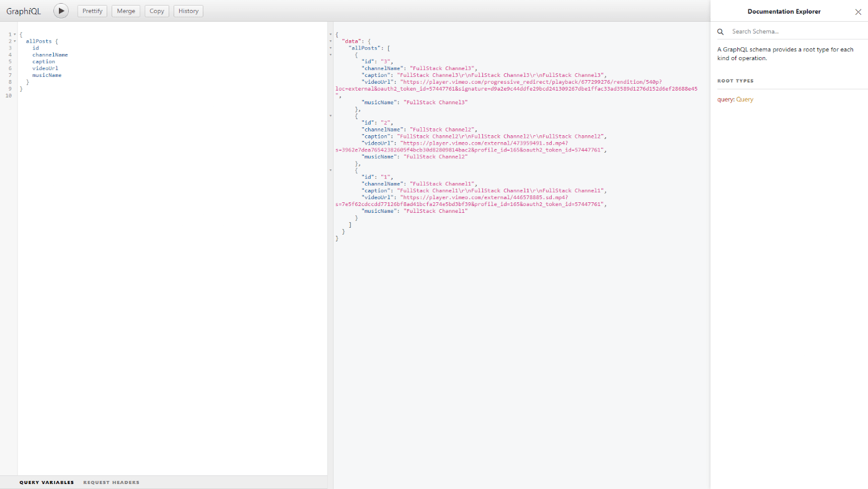
Task: Close the Documentation Explorer panel
Action: (x=858, y=11)
